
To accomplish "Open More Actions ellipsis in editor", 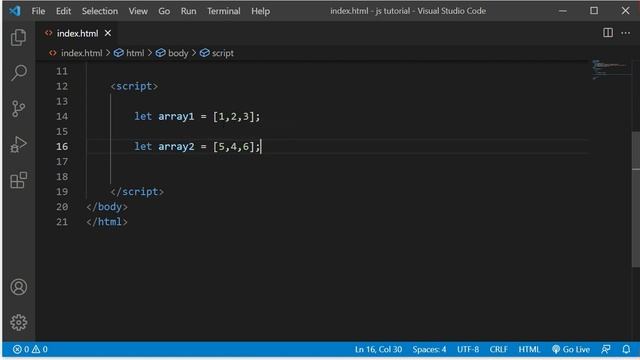I will [x=626, y=33].
